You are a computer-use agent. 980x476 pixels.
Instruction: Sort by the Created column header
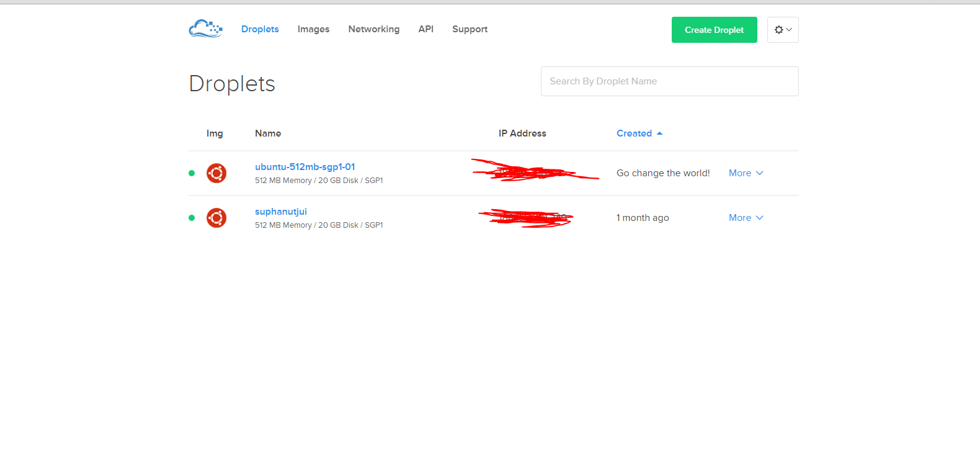click(x=639, y=133)
